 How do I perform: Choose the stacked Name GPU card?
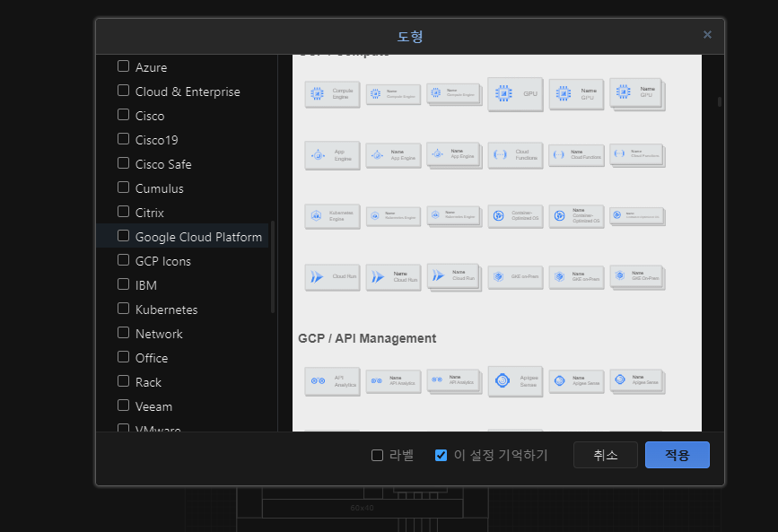[637, 94]
